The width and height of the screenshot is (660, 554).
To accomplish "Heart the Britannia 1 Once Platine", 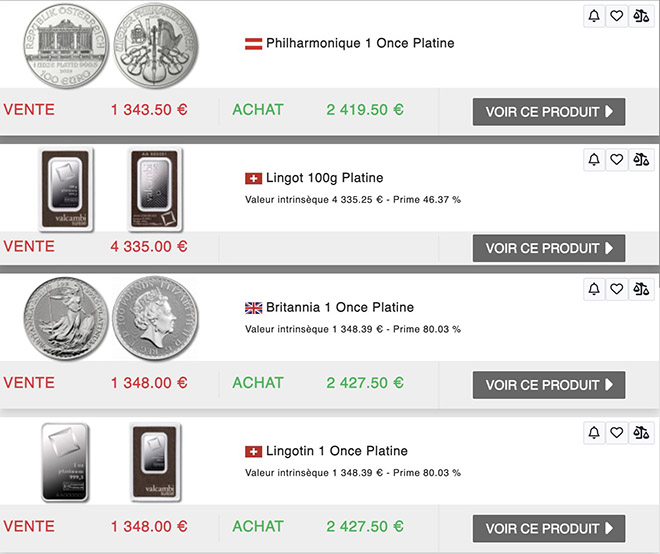I will coord(617,289).
